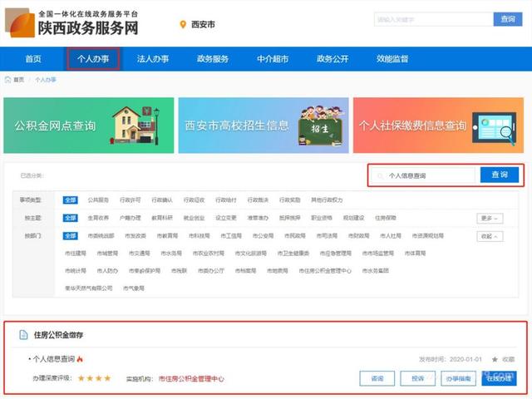
Task: Select 全部 filter in 按主题 row
Action: [x=71, y=218]
